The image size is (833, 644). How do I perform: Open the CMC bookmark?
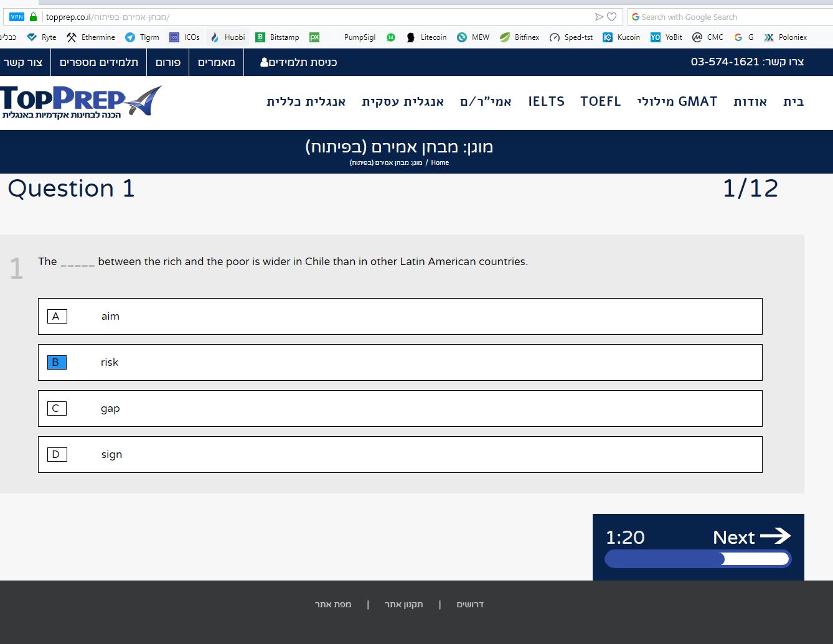pos(708,37)
